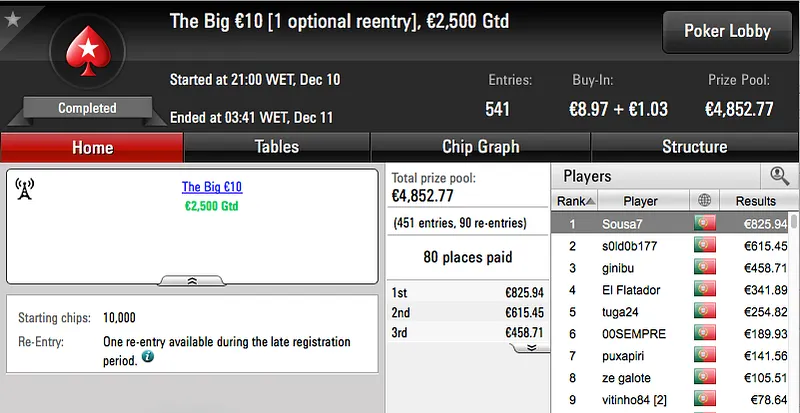
Task: Click the blue info icon for re-entry
Action: [148, 356]
